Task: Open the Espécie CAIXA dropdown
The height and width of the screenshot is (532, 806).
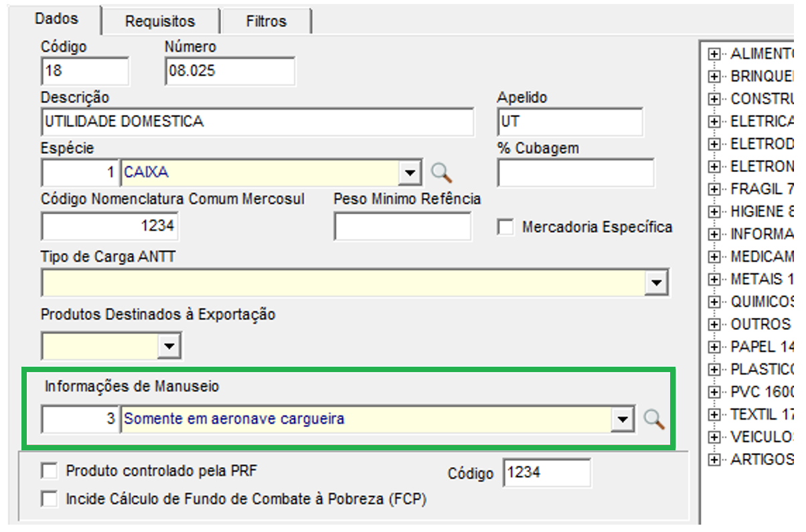Action: (x=410, y=173)
